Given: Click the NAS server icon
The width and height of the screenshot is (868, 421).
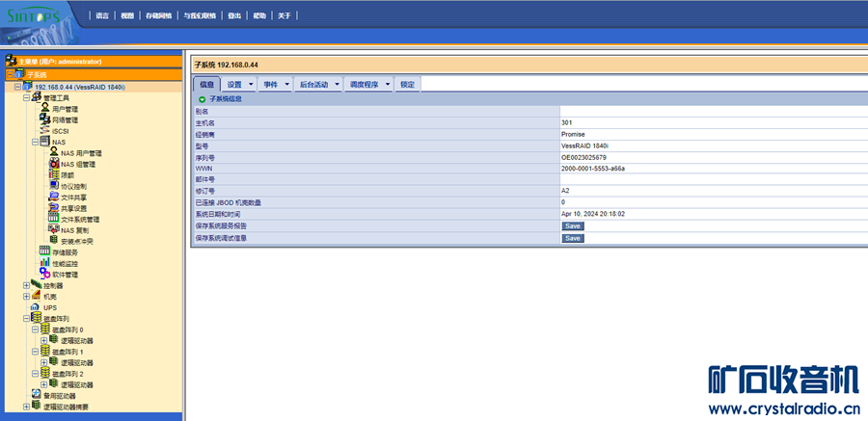Looking at the screenshot, I should pyautogui.click(x=44, y=141).
